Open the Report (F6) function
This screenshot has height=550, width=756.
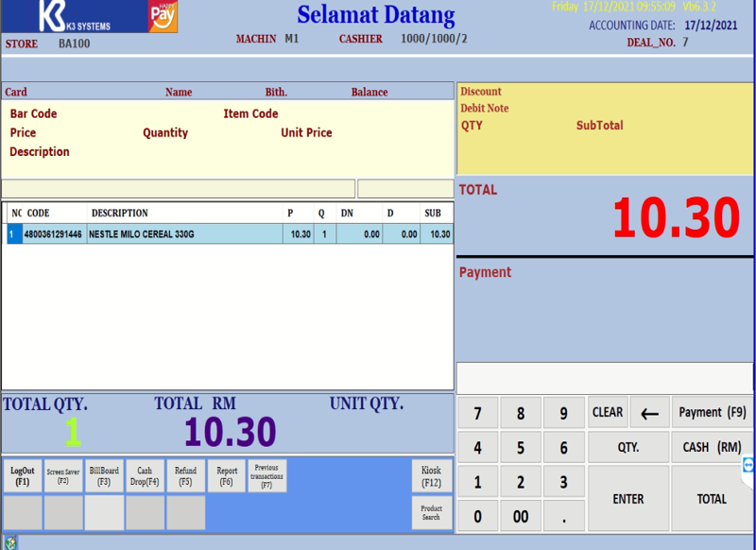227,476
